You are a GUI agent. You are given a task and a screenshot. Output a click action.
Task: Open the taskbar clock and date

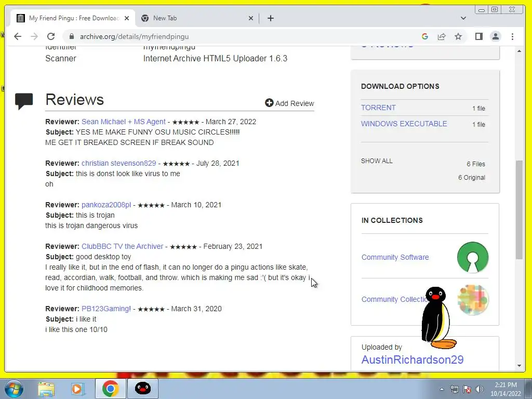tap(506, 389)
